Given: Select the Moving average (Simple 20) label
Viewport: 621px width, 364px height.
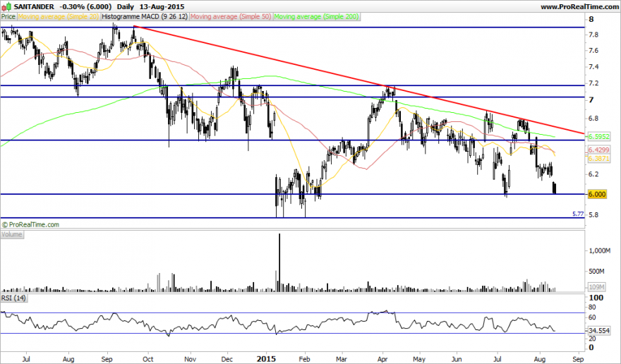Looking at the screenshot, I should pos(58,17).
